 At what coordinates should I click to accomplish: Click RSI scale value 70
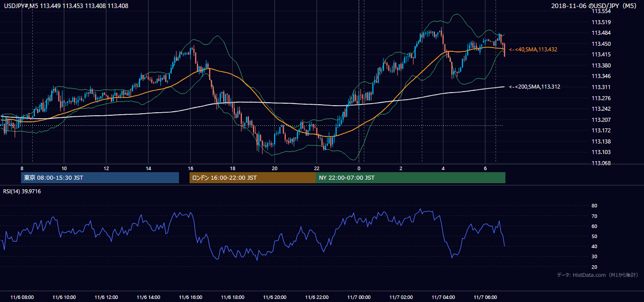click(594, 216)
